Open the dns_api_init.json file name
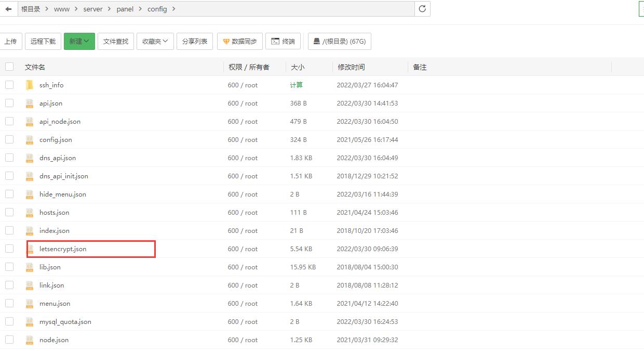 64,176
